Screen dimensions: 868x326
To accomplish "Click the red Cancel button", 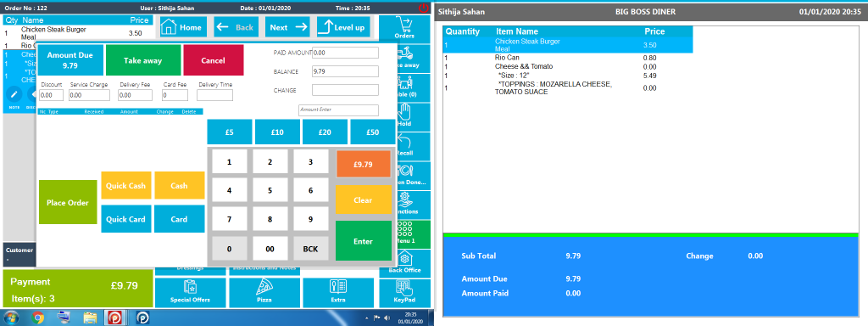I will coord(213,60).
